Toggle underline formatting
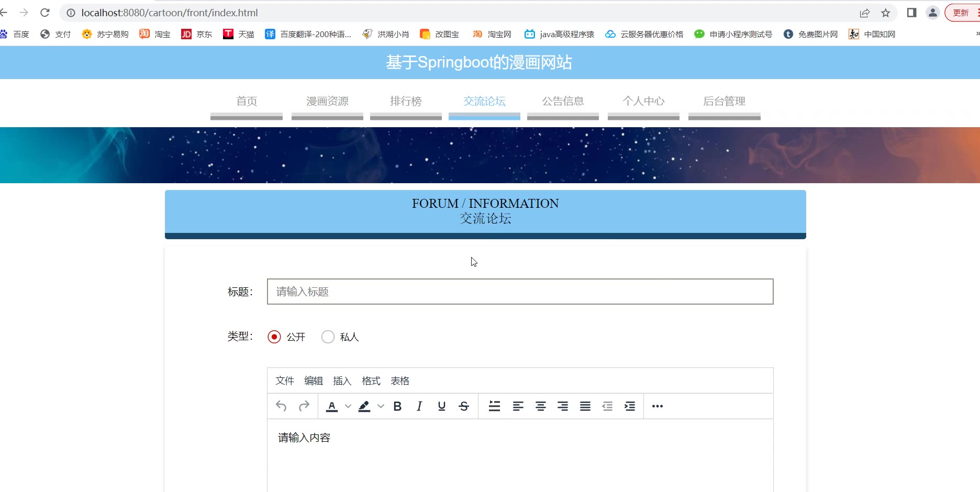This screenshot has width=980, height=492. click(442, 406)
